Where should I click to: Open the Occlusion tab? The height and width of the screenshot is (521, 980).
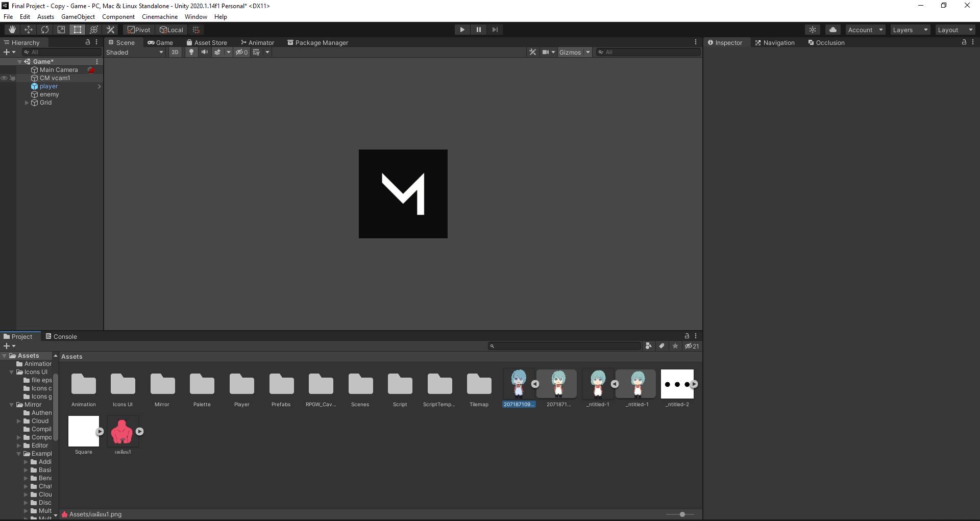tap(826, 42)
